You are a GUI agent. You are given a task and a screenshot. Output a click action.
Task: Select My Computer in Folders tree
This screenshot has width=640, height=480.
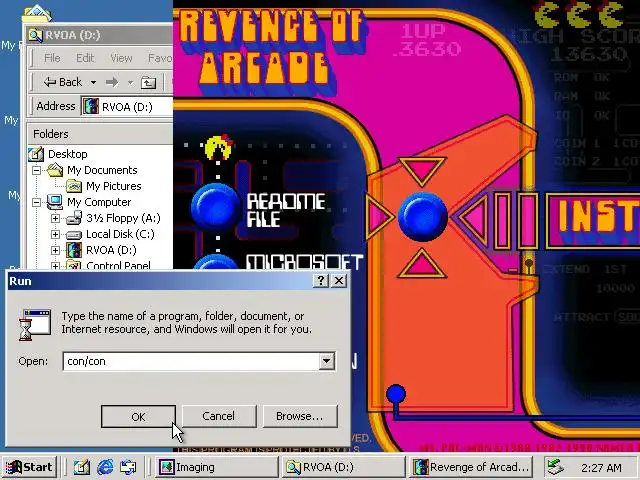pyautogui.click(x=99, y=202)
